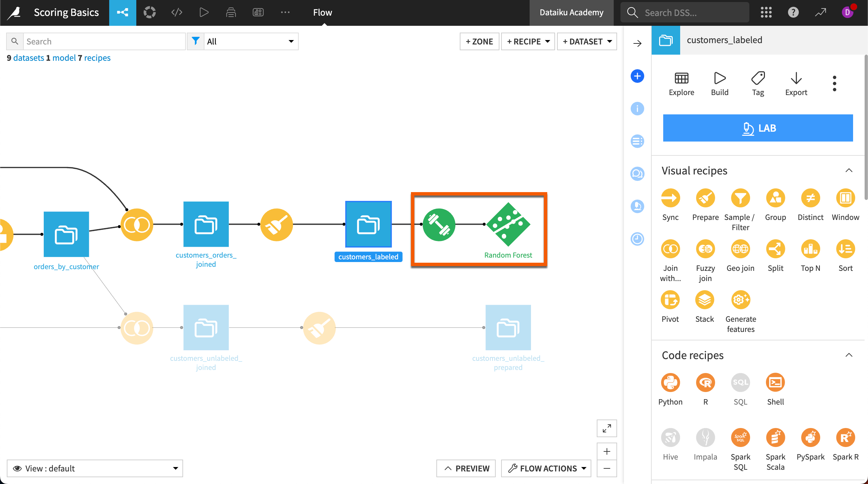The image size is (868, 484).
Task: Open the code notebooks icon in top navigation
Action: (x=176, y=12)
